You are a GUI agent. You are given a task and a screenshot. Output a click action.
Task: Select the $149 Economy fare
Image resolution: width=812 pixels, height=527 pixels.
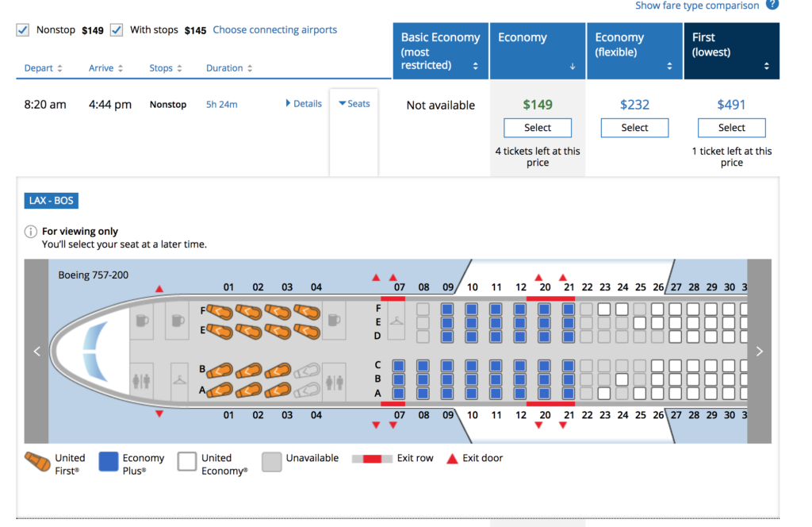(538, 128)
